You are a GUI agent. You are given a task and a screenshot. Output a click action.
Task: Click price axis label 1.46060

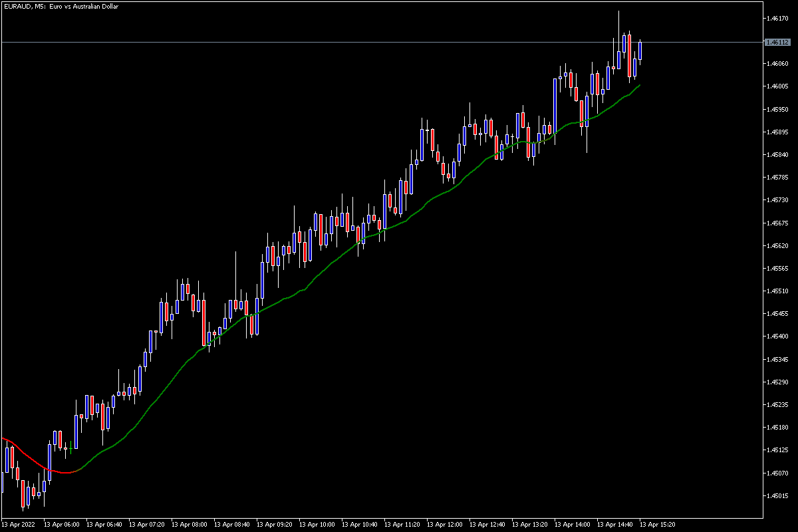coord(777,64)
